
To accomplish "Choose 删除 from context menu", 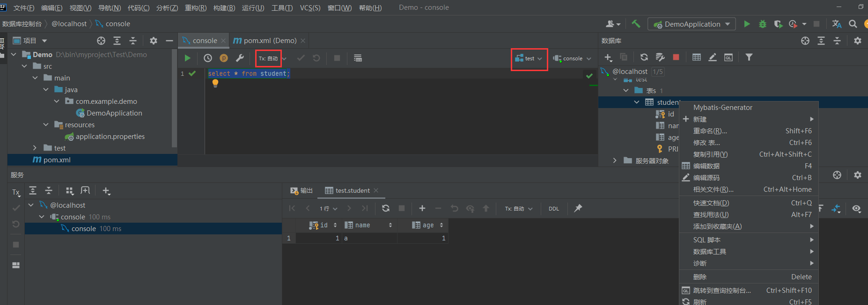I will (x=749, y=276).
